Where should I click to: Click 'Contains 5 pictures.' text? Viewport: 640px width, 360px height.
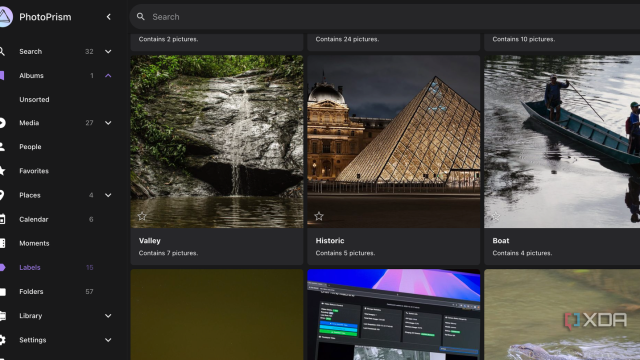(345, 253)
